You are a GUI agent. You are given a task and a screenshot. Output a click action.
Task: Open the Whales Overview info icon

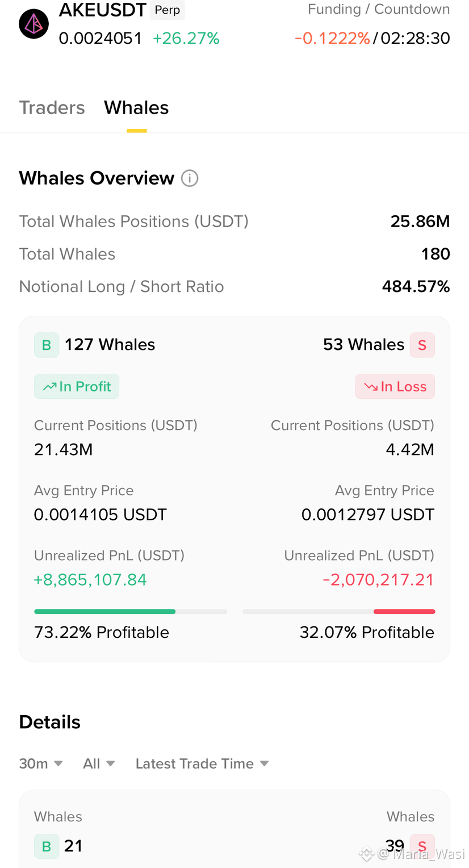point(190,178)
